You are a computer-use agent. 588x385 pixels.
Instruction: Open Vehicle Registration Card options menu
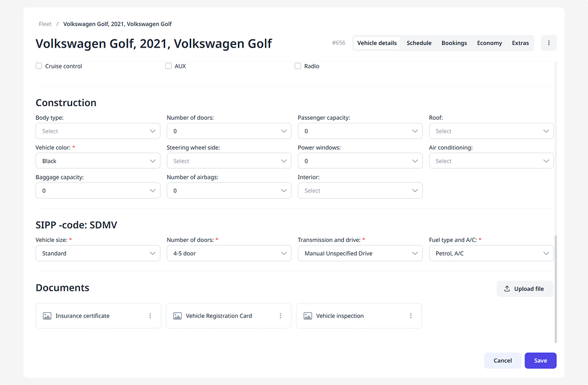[280, 316]
